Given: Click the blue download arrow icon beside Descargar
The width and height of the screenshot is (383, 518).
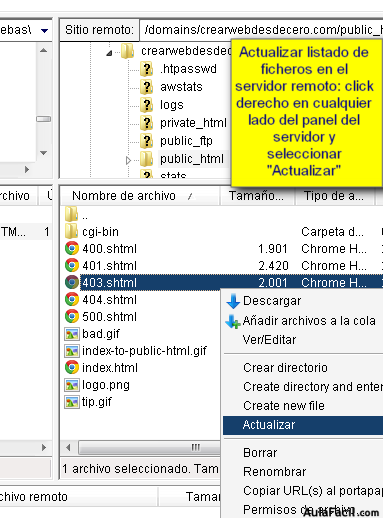Looking at the screenshot, I should [x=233, y=301].
